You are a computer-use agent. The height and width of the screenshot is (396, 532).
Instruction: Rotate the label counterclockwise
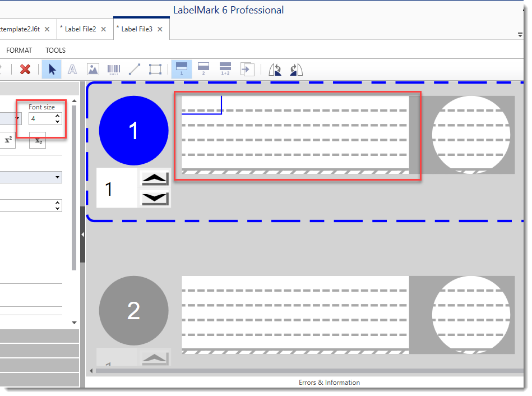[x=275, y=69]
